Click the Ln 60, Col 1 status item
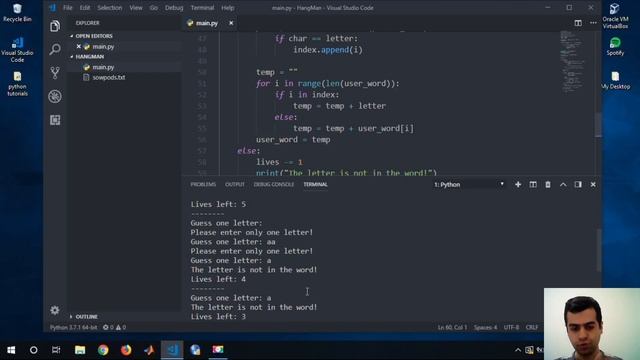The height and width of the screenshot is (360, 640). [452, 327]
